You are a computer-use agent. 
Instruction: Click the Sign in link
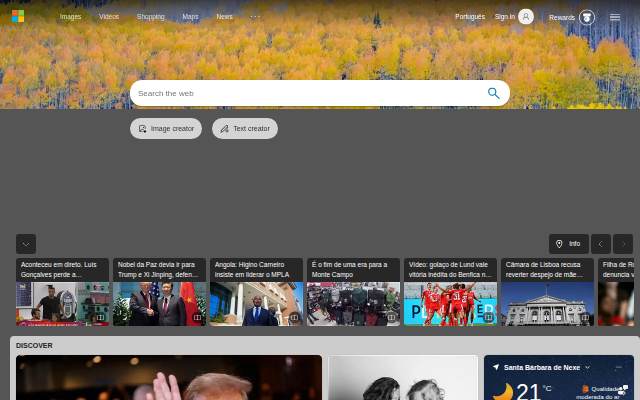coord(504,17)
